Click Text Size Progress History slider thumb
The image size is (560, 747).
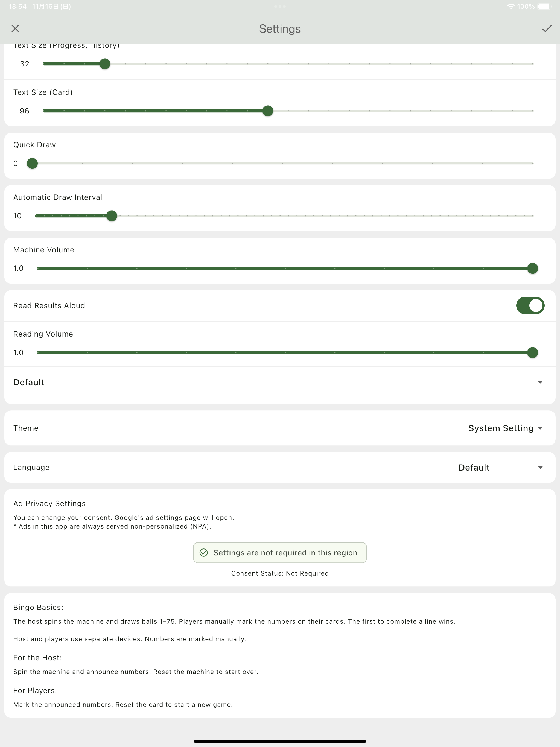point(105,64)
